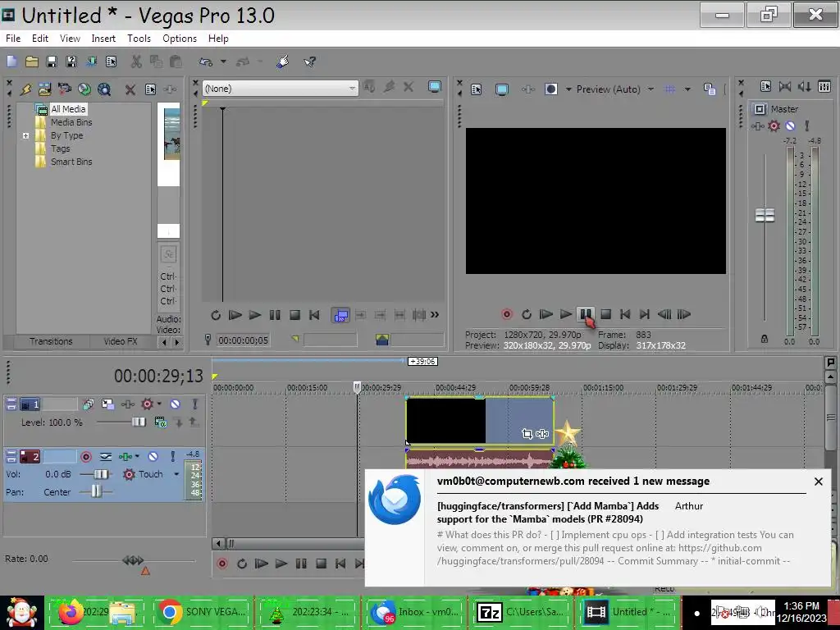840x630 pixels.
Task: Click the Remove selected media X icon
Action: (x=130, y=89)
